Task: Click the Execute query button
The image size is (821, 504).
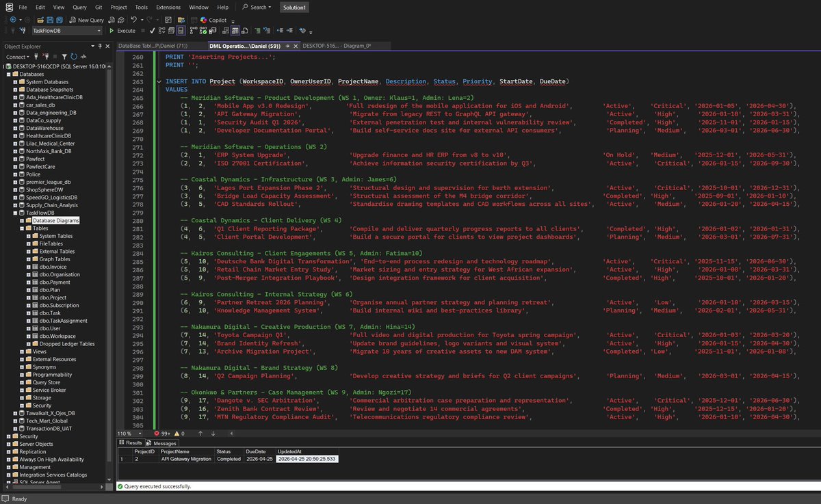Action: tap(122, 31)
